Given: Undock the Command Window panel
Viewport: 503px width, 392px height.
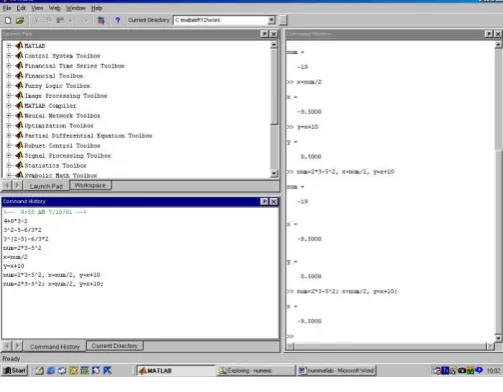Looking at the screenshot, I should click(x=489, y=34).
